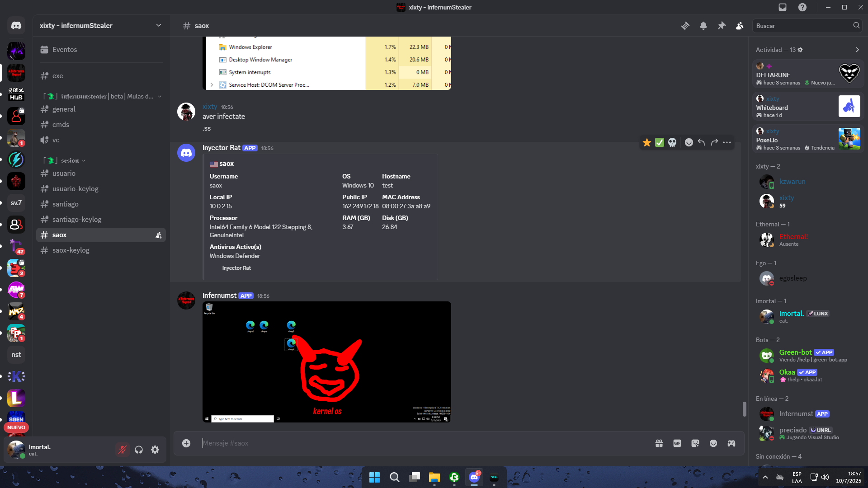Open the gift icon in message bar
The image size is (868, 488).
click(x=659, y=443)
